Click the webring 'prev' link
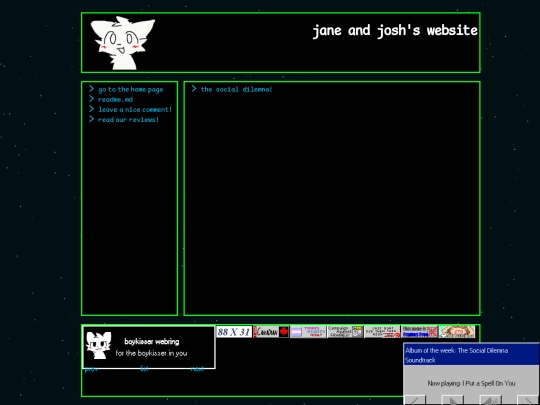 [91, 369]
